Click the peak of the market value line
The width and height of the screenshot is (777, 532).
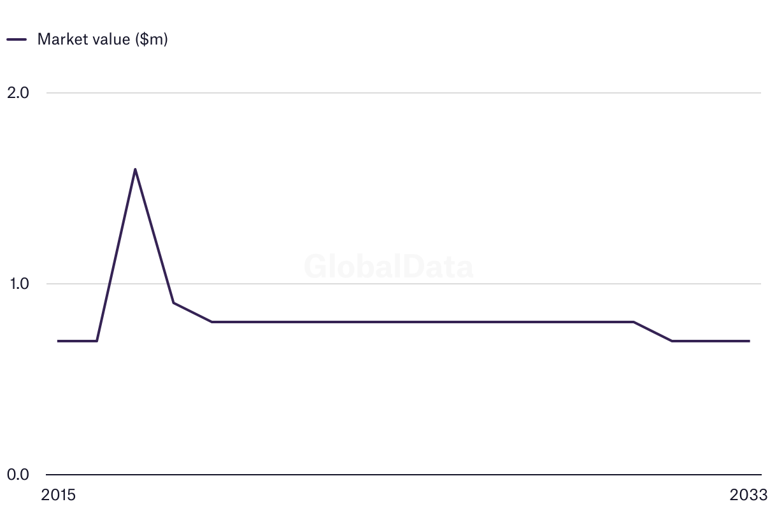(x=135, y=169)
